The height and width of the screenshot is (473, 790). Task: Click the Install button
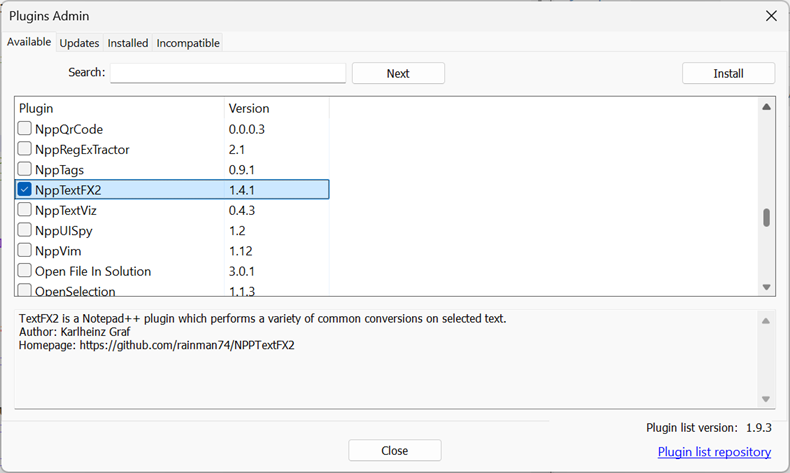(x=728, y=74)
